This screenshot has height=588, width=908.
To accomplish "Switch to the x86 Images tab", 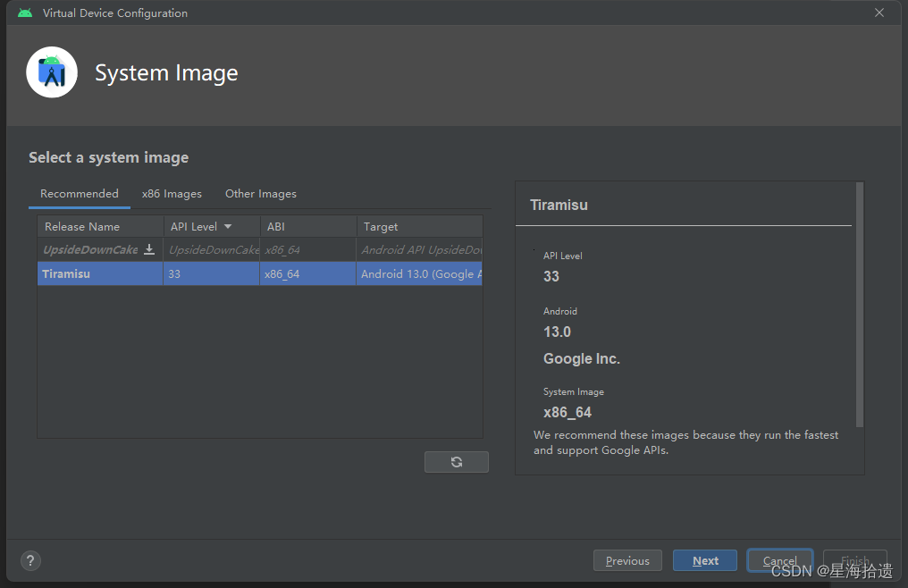I will point(172,194).
